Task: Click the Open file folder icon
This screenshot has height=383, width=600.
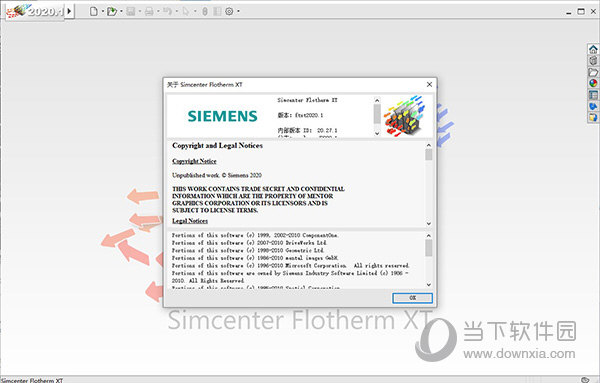Action: click(112, 11)
